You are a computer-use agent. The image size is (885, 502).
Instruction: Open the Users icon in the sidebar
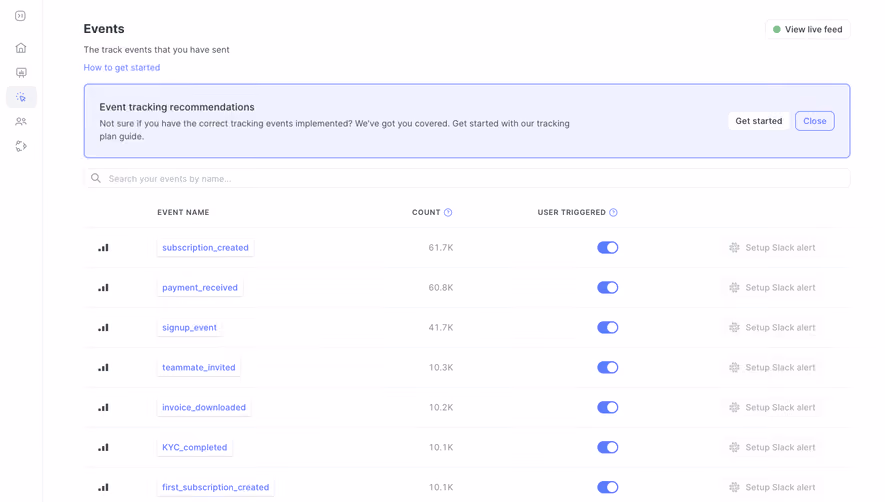point(21,121)
